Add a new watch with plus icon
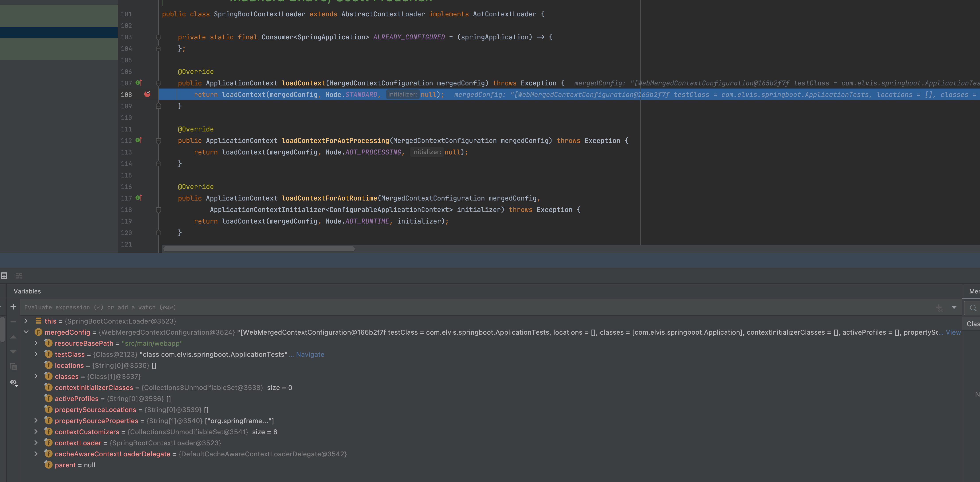 [13, 307]
